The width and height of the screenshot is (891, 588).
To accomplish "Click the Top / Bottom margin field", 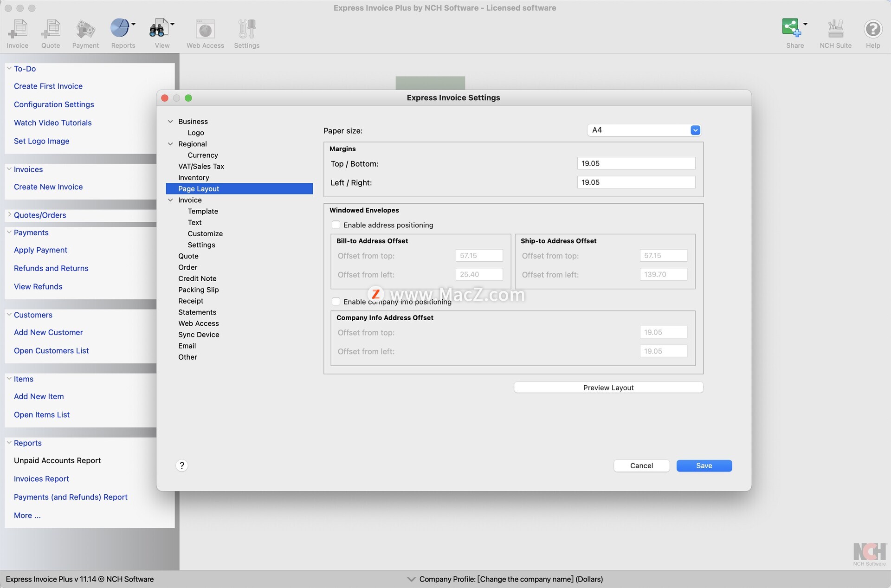I will pos(636,163).
